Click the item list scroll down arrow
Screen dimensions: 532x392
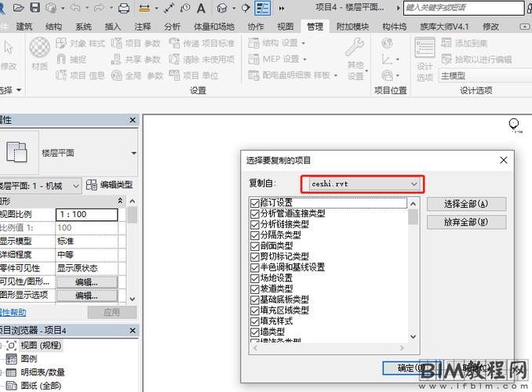coord(413,336)
